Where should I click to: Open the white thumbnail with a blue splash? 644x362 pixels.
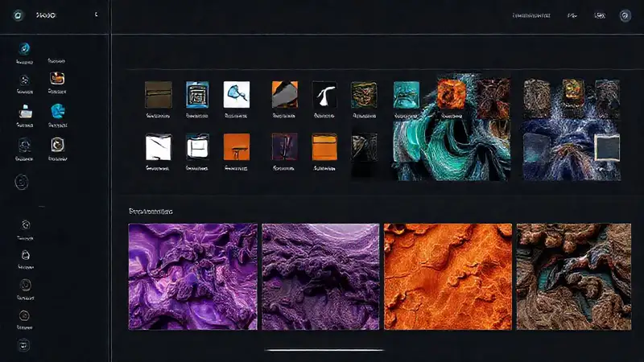click(236, 94)
